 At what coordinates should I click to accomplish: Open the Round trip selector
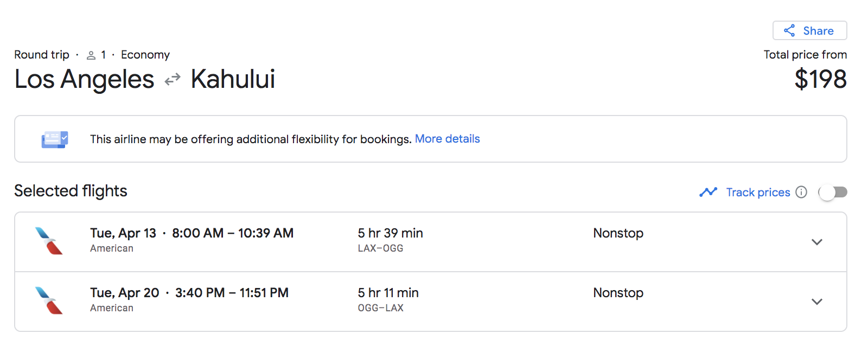coord(42,54)
